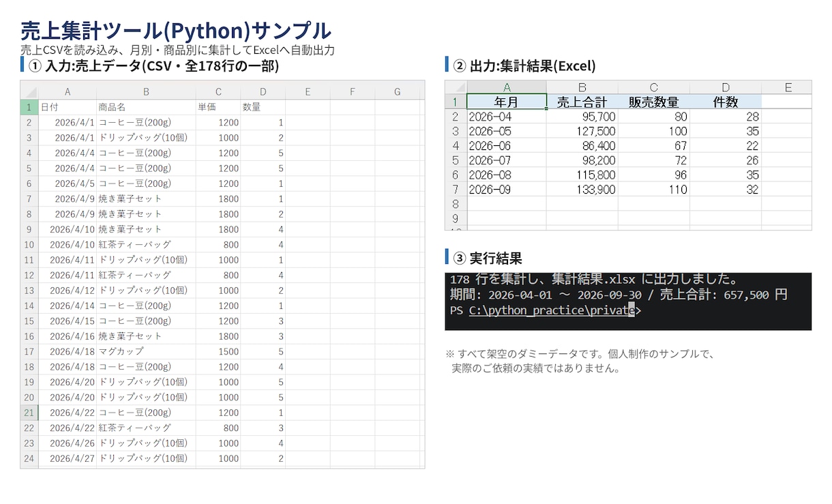Click the 95,700 sales total cell
The height and width of the screenshot is (504, 832).
(x=582, y=117)
